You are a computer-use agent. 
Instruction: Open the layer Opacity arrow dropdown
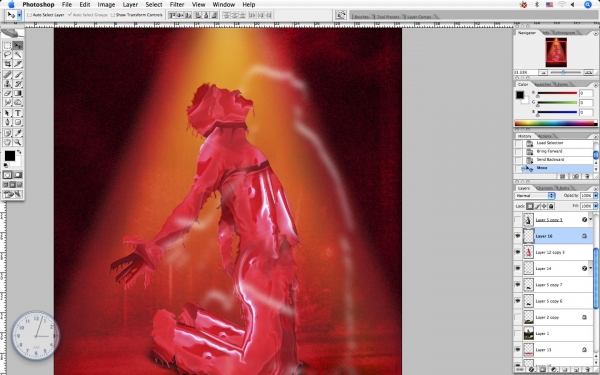tap(595, 196)
